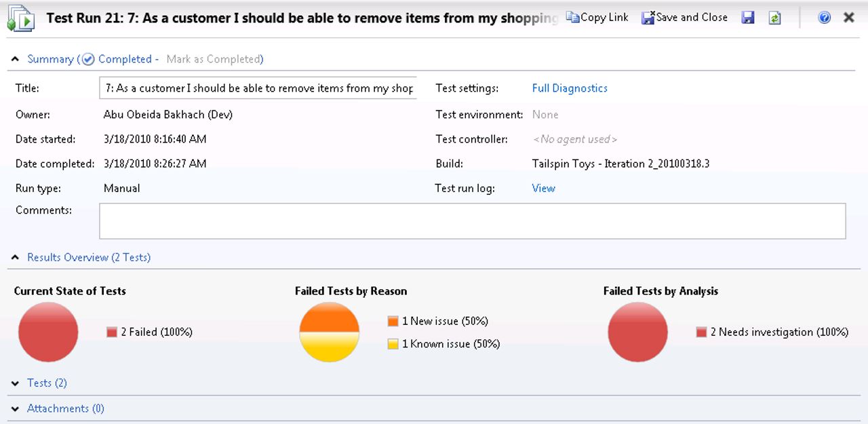868x424 pixels.
Task: Close the Test Run window
Action: 848,18
